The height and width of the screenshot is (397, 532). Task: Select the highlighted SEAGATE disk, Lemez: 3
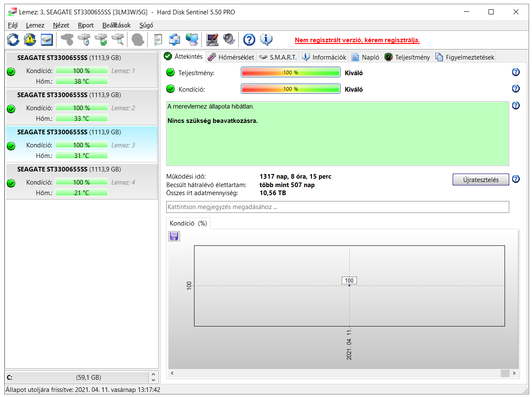pos(81,144)
